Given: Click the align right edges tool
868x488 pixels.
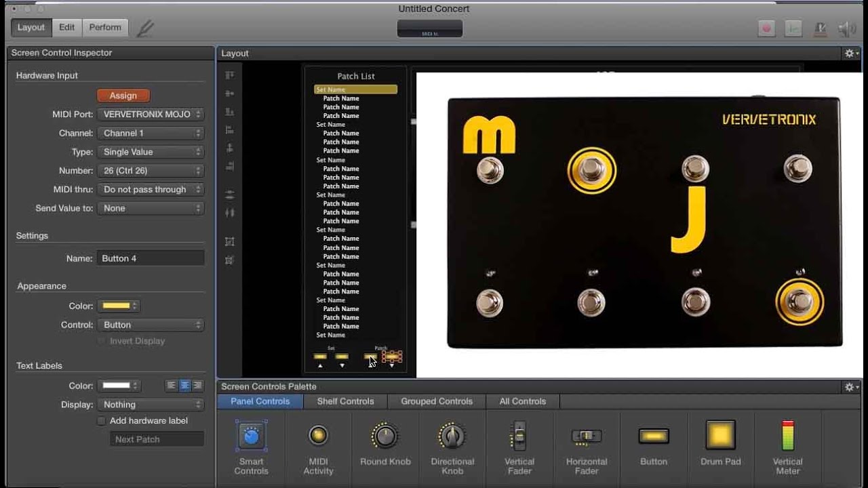Looking at the screenshot, I should [x=230, y=166].
